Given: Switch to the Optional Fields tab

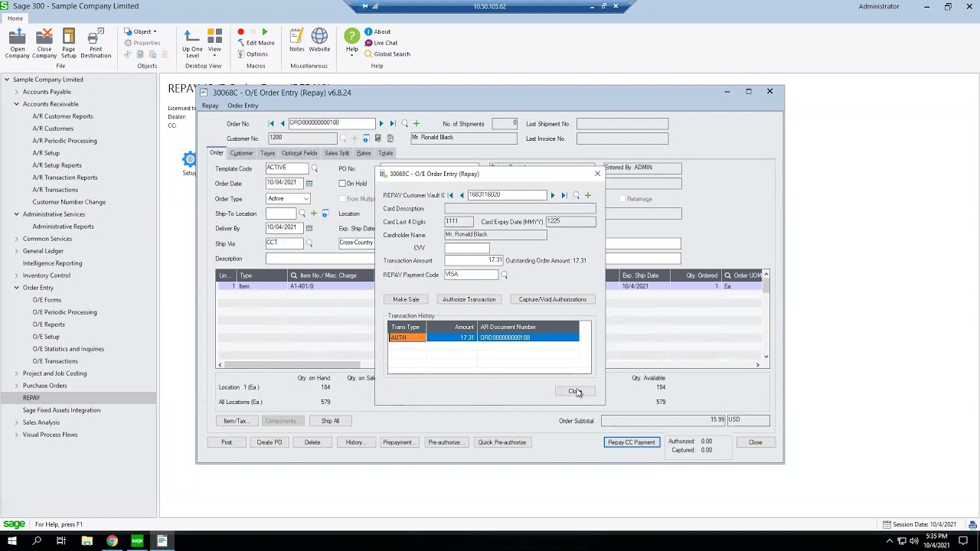Looking at the screenshot, I should click(x=299, y=153).
